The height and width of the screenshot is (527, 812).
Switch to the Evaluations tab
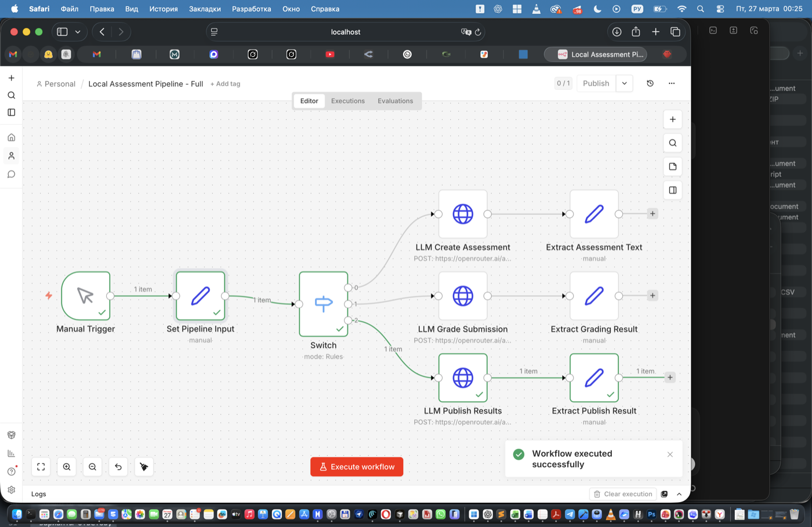(396, 101)
